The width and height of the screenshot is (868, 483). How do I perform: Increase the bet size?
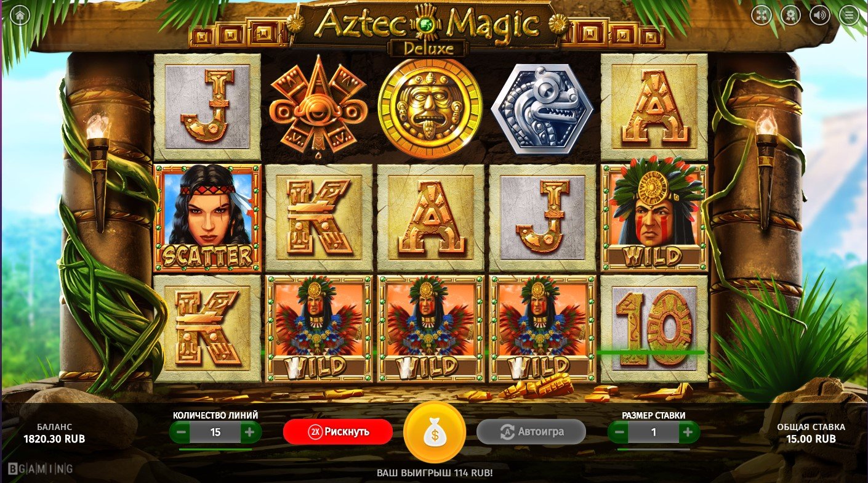[x=688, y=432]
